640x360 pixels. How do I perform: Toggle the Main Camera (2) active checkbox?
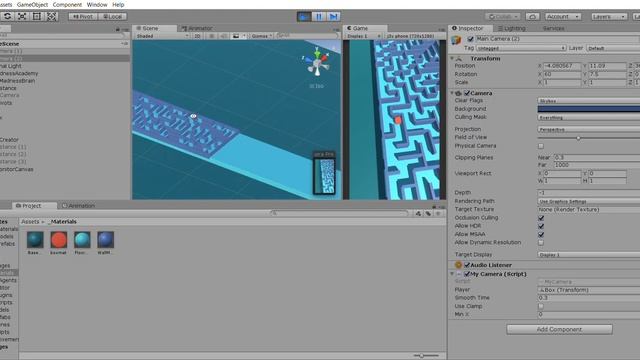click(x=470, y=39)
